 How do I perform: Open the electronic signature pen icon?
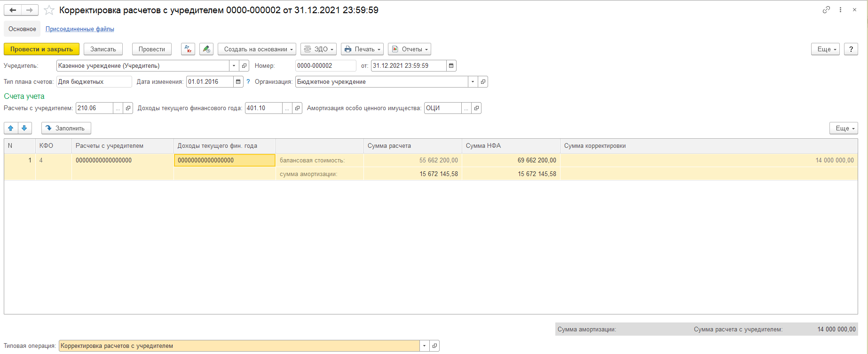click(x=206, y=49)
